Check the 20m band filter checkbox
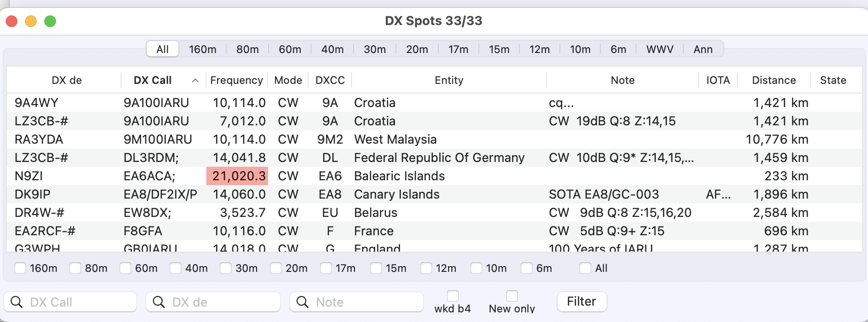868x322 pixels. click(276, 268)
